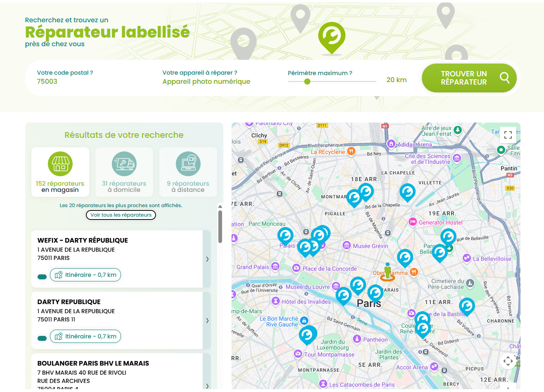Click the magnifier icon in Trouver un réparateur

[504, 78]
